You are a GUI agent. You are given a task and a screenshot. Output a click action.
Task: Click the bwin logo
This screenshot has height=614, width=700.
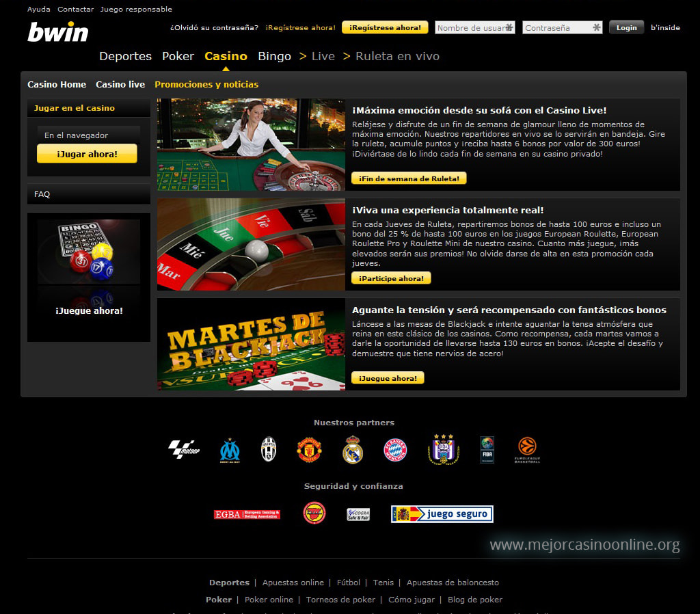58,31
